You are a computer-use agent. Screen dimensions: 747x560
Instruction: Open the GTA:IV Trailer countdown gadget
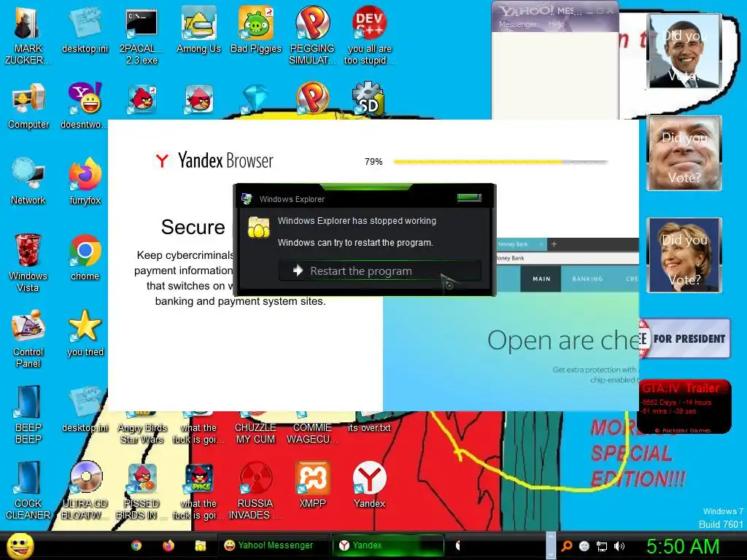pyautogui.click(x=684, y=406)
